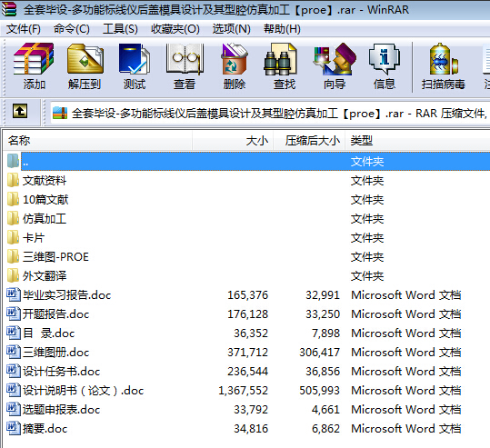
Task: Open the 文件(F) menu
Action: [24, 29]
